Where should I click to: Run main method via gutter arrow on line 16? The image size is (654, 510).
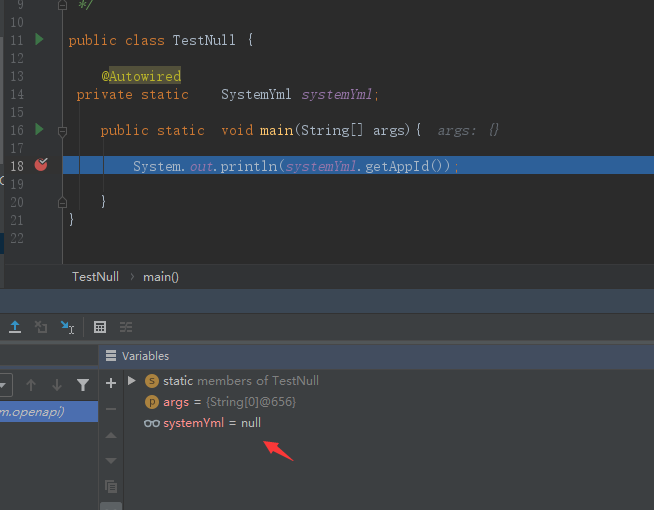39,130
